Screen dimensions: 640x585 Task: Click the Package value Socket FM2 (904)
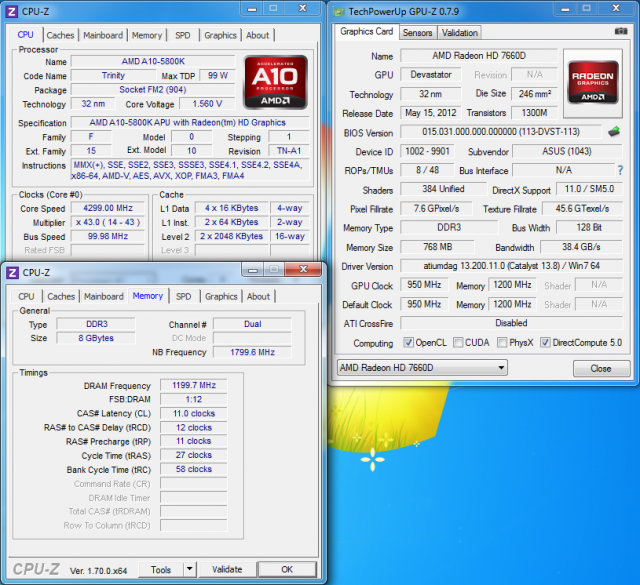click(x=153, y=90)
